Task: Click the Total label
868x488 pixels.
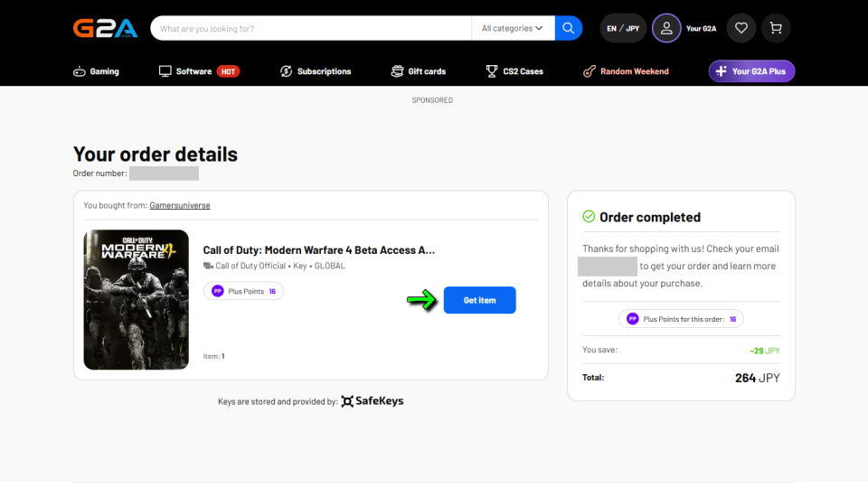Action: [x=593, y=378]
